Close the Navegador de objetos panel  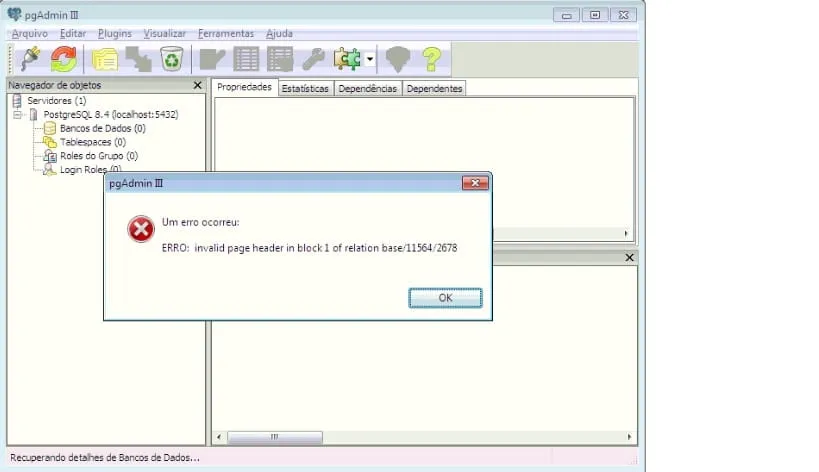pos(197,85)
